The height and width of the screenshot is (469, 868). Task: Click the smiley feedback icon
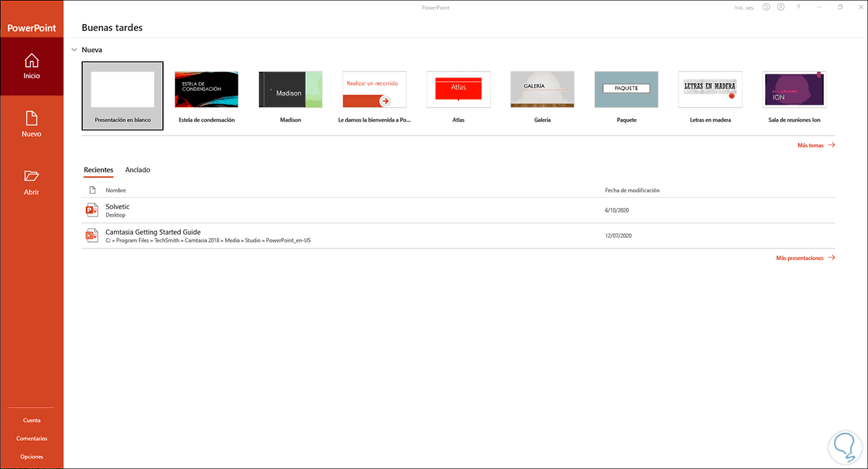click(766, 7)
